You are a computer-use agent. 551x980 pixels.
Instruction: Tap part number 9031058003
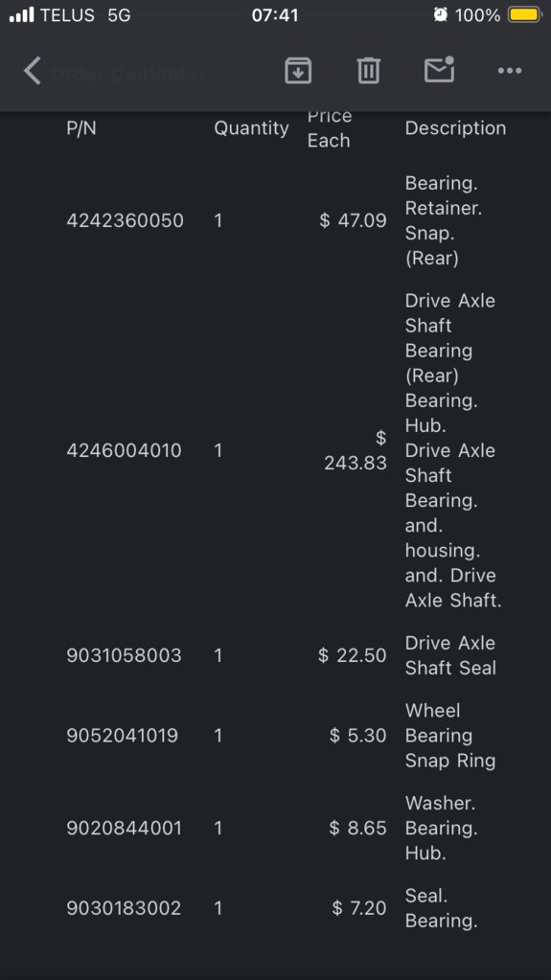[x=124, y=655]
